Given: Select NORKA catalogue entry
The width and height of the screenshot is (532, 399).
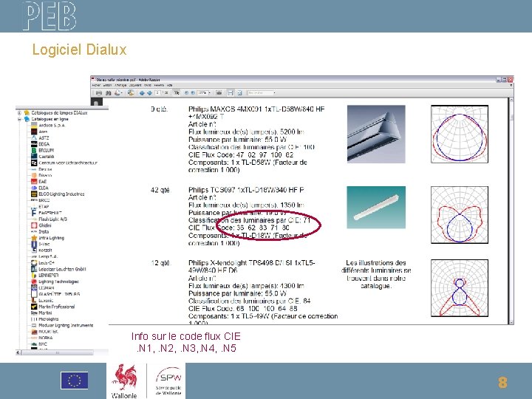Looking at the screenshot, I should 46,338.
